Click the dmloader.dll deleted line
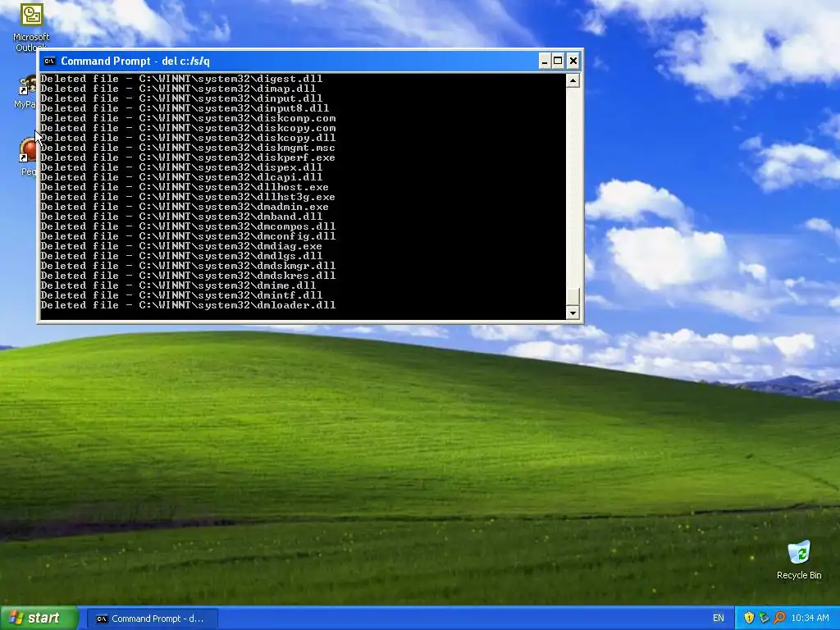This screenshot has width=840, height=630. coord(189,305)
